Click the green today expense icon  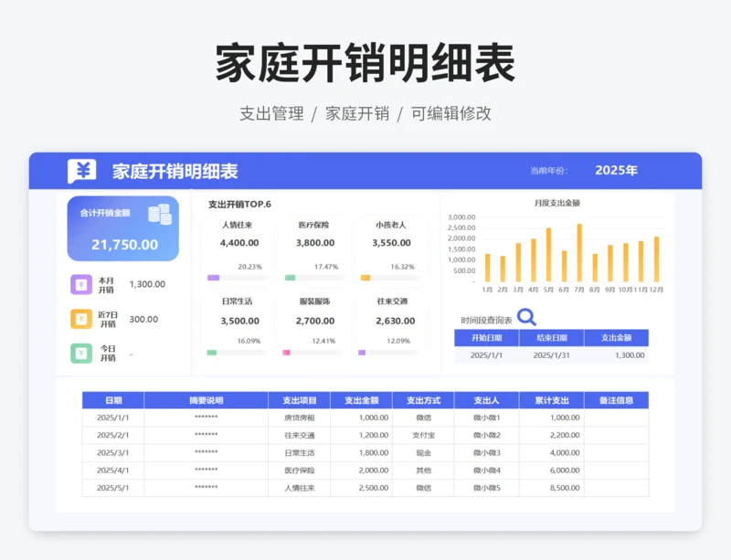pyautogui.click(x=81, y=354)
